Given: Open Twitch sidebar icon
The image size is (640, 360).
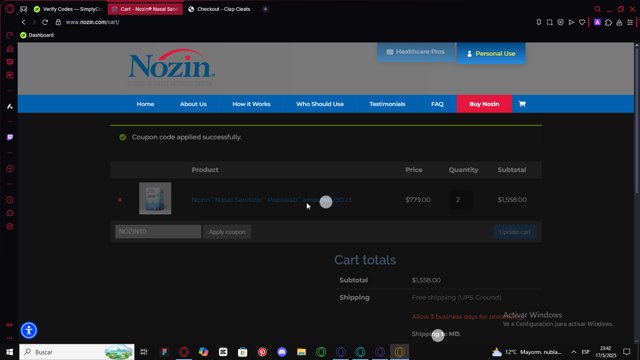Looking at the screenshot, I should (x=10, y=137).
